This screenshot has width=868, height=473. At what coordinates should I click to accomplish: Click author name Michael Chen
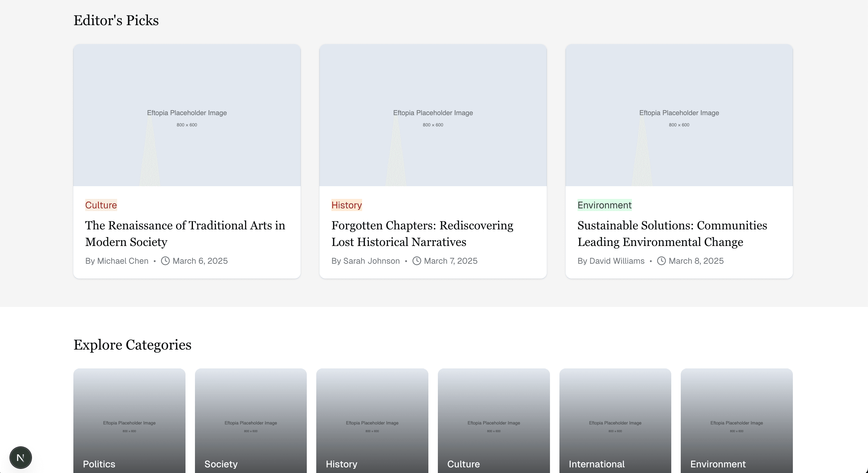[x=123, y=261]
